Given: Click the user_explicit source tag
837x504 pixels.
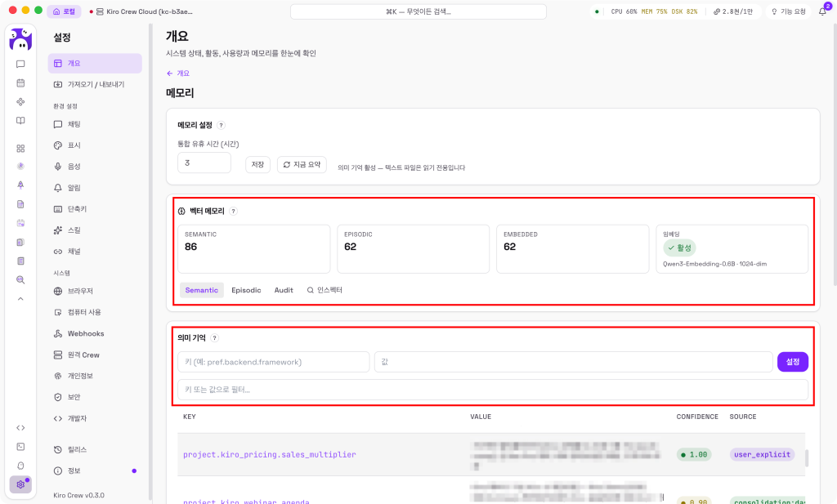Looking at the screenshot, I should (762, 454).
